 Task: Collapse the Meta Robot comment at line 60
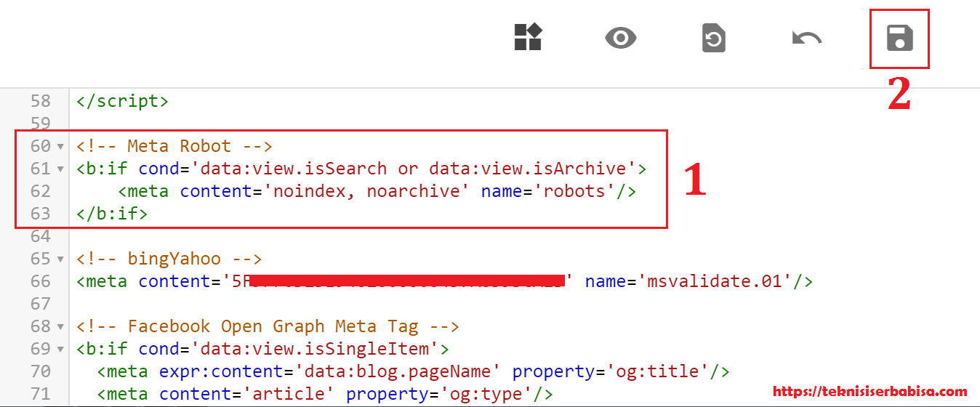click(x=60, y=147)
